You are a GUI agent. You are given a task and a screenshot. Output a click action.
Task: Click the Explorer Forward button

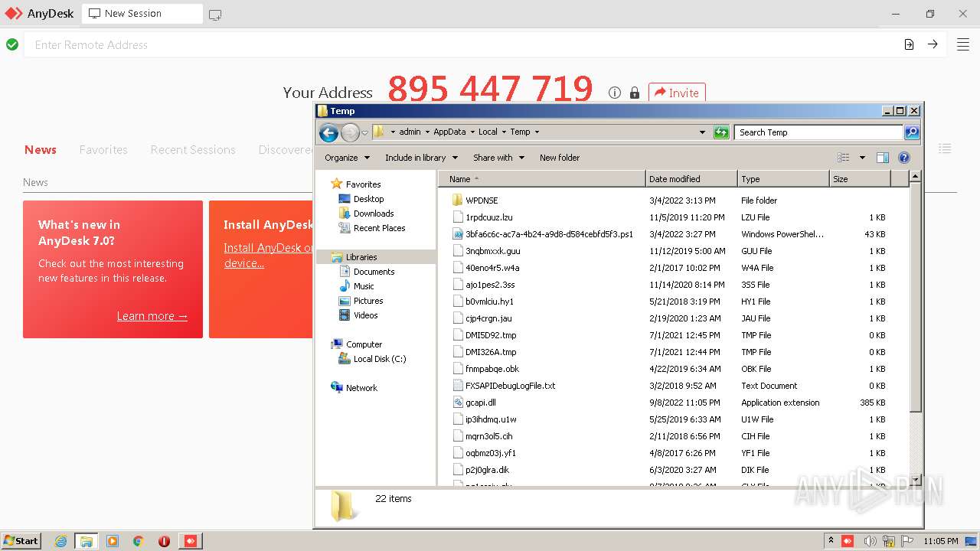coord(350,132)
